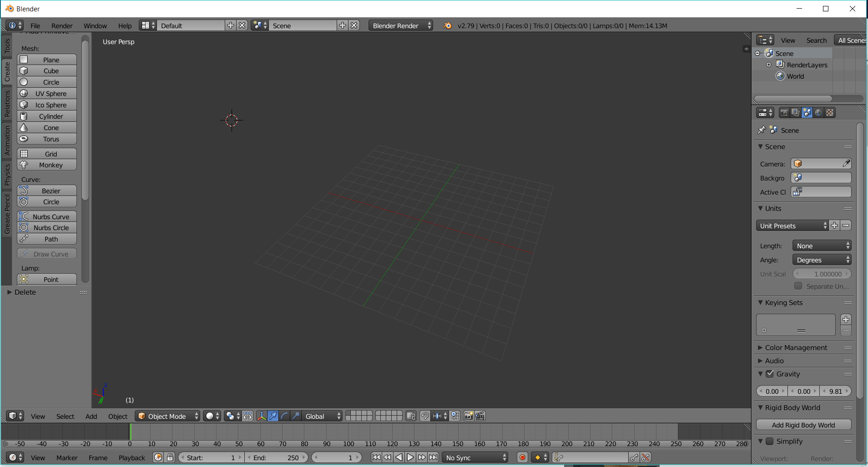Open the File menu
Image resolution: width=868 pixels, height=467 pixels.
point(35,25)
